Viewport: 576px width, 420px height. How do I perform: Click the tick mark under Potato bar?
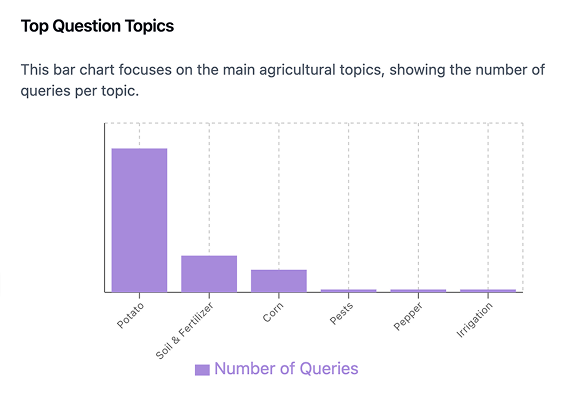139,295
